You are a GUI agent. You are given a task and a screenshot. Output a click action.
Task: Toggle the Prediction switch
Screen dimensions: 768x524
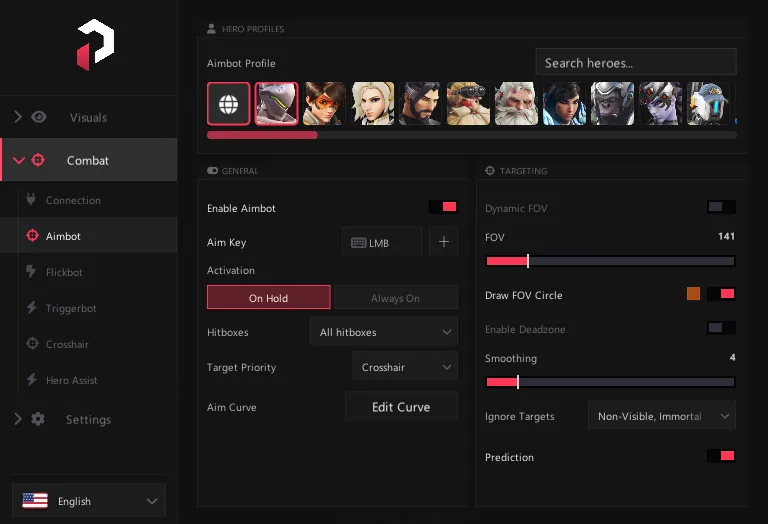(x=721, y=456)
